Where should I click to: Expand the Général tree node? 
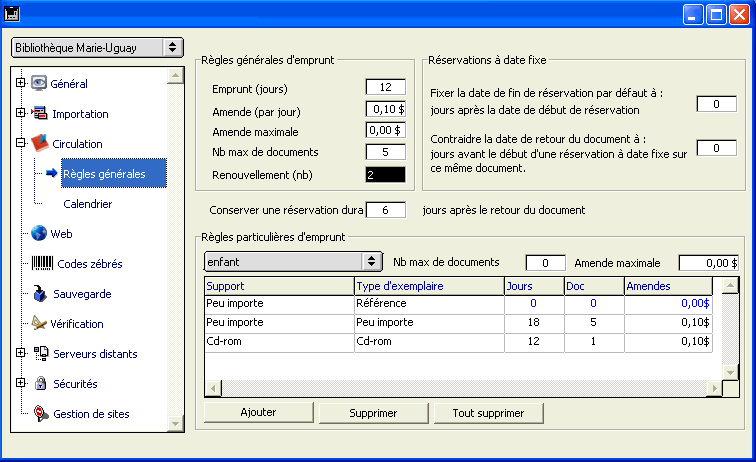pos(20,84)
